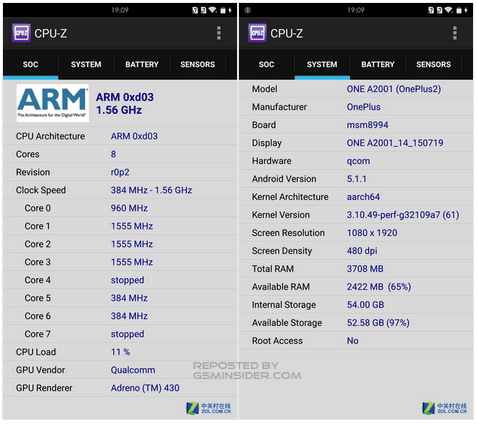Select Model 'ONE A2001 (OnePlus2)'
Image resolution: width=477 pixels, height=424 pixels.
(x=394, y=89)
